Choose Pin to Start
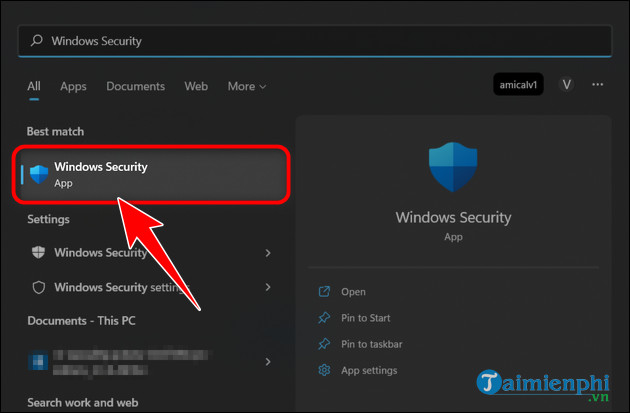The width and height of the screenshot is (630, 413). (366, 318)
